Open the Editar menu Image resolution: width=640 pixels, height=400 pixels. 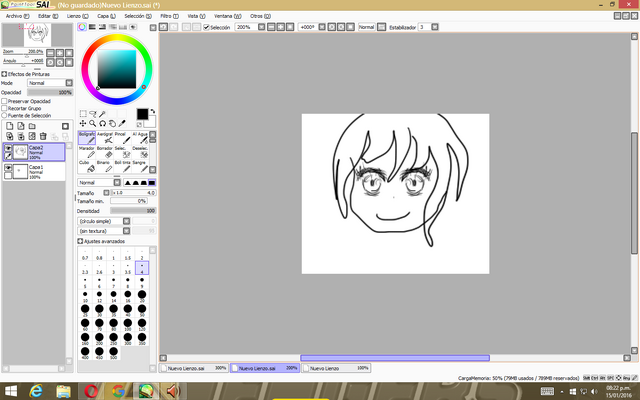[48, 16]
